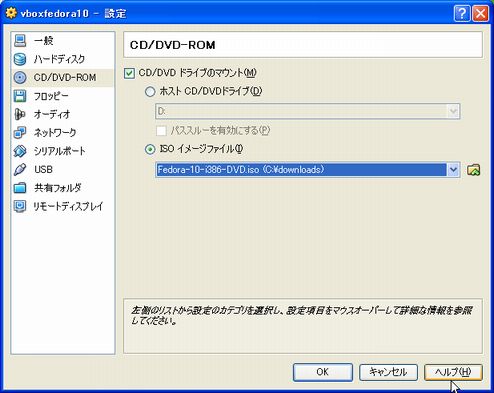Click the 共有フォルダ shared folder icon
This screenshot has width=494, height=393.
click(x=20, y=188)
